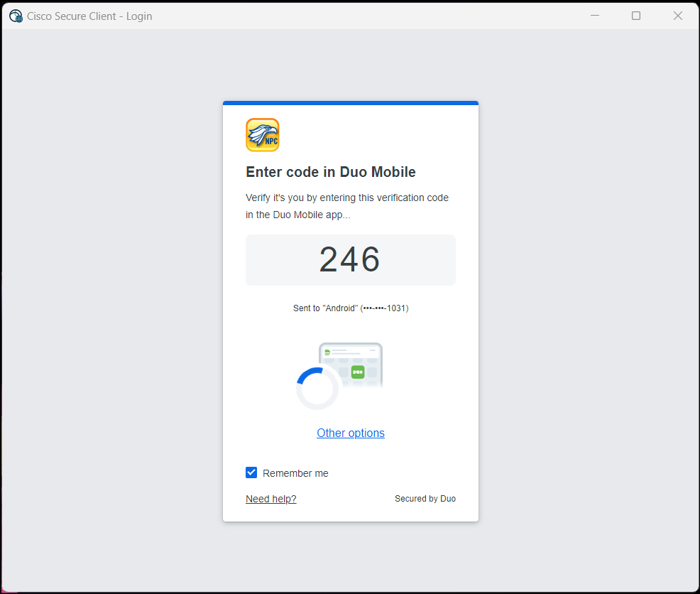Minimize the Cisco Secure Client window

(595, 16)
